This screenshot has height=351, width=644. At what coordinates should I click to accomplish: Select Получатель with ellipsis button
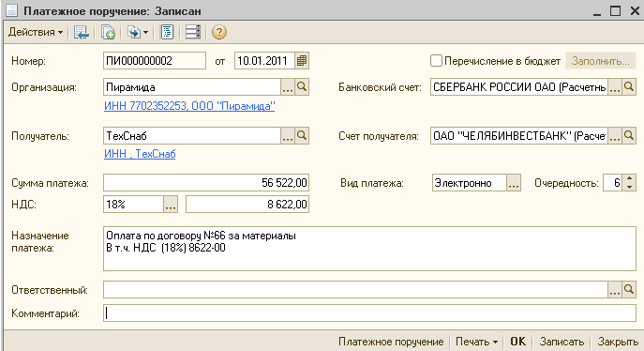pyautogui.click(x=288, y=136)
